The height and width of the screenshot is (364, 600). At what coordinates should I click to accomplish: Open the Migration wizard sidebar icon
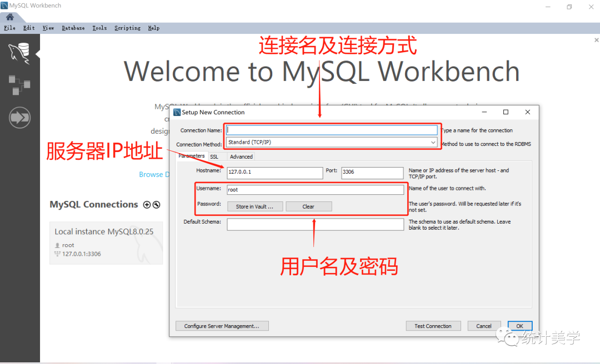[19, 118]
